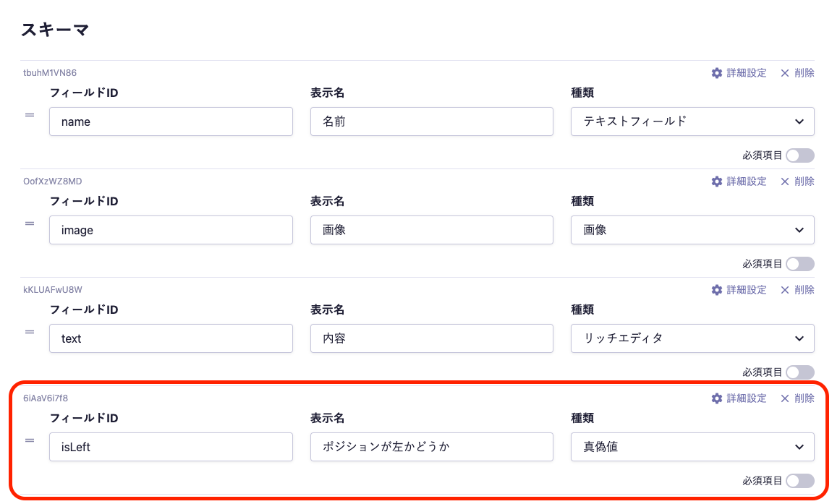Click the X delete icon for text field
Screen dimensions: 832x504
(785, 290)
